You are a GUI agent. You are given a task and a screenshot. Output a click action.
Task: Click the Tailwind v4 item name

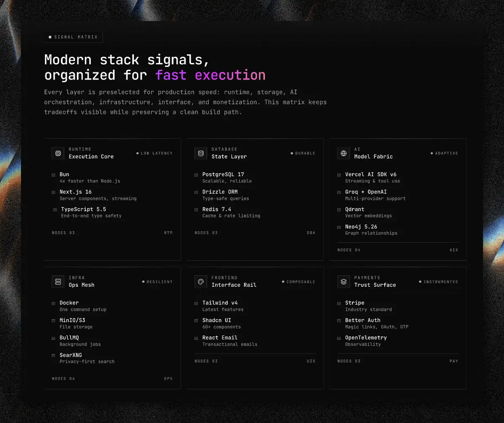pyautogui.click(x=220, y=303)
